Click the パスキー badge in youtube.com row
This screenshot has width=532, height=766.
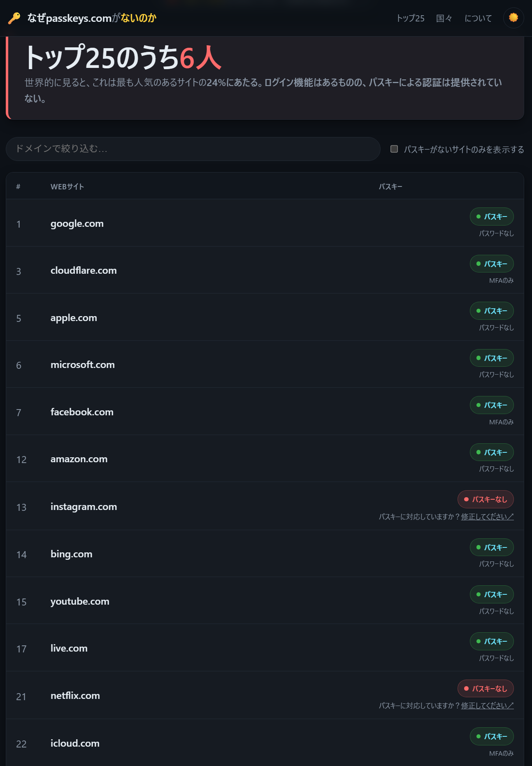[x=492, y=594]
